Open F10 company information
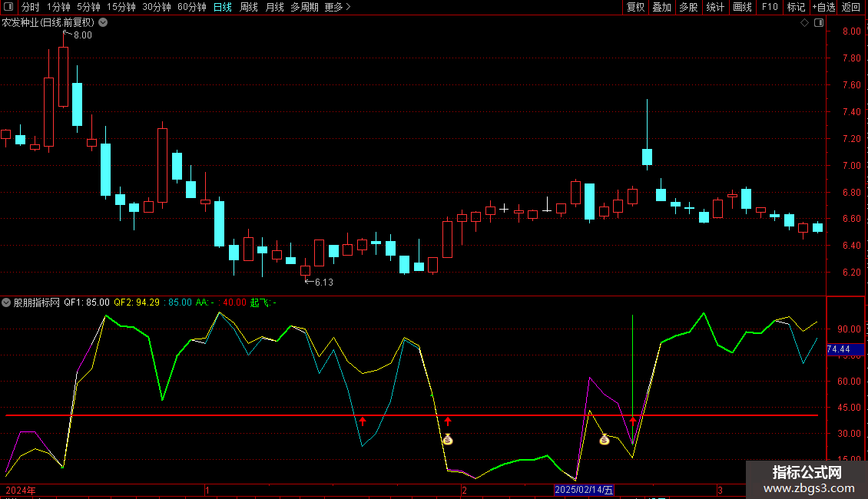Image resolution: width=868 pixels, height=499 pixels. click(770, 7)
